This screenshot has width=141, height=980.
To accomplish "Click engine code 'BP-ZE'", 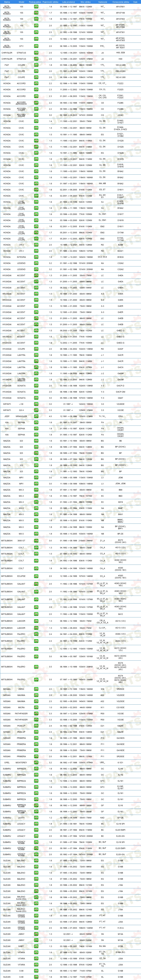I will [x=120, y=534].
